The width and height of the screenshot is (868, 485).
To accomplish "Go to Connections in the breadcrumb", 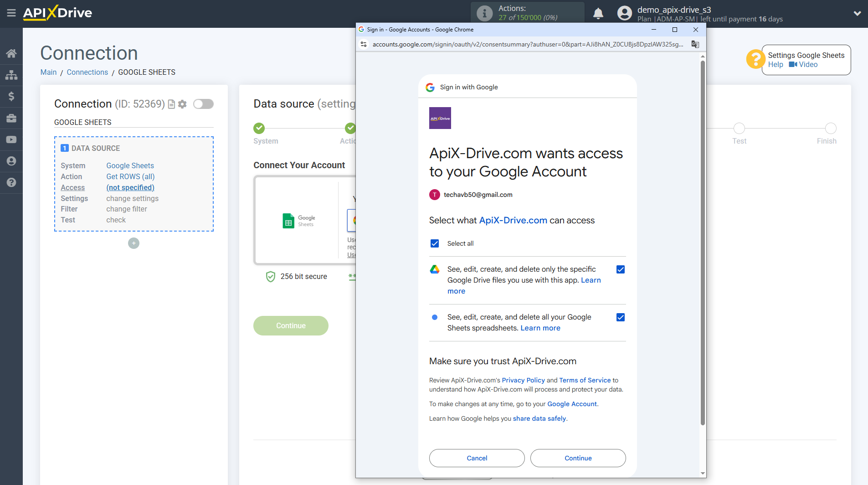I will click(x=87, y=72).
